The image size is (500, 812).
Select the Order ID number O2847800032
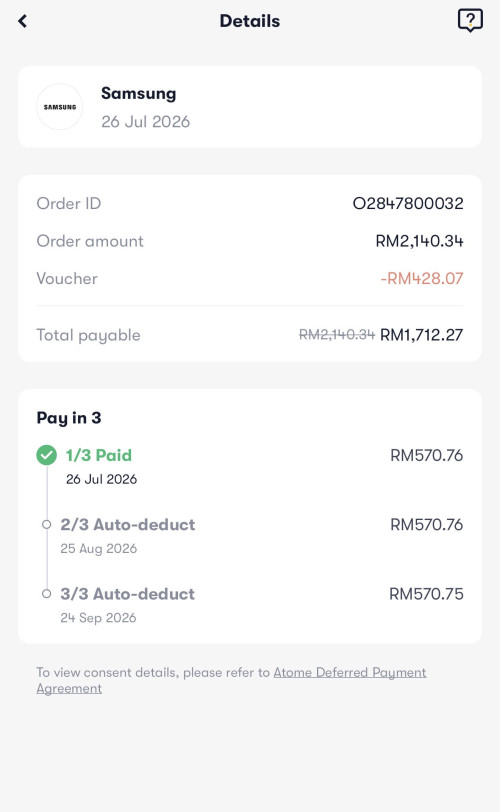(x=408, y=204)
